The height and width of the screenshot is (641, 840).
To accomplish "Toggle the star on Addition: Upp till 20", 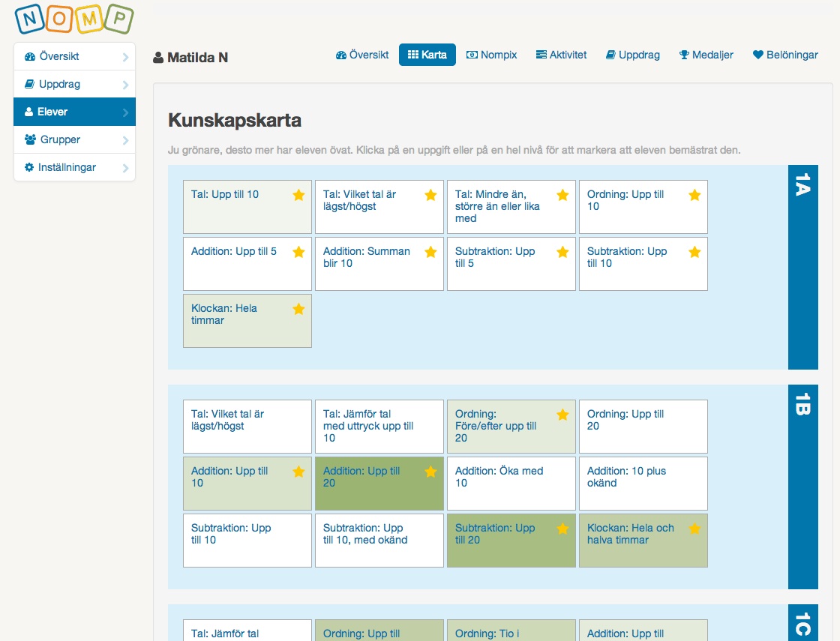I will coord(430,472).
